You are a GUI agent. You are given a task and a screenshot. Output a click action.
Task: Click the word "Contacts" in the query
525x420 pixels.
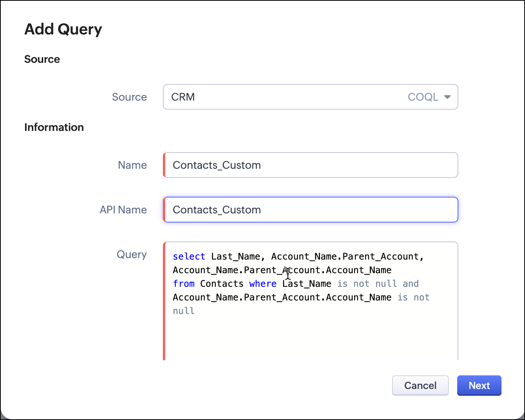(222, 284)
